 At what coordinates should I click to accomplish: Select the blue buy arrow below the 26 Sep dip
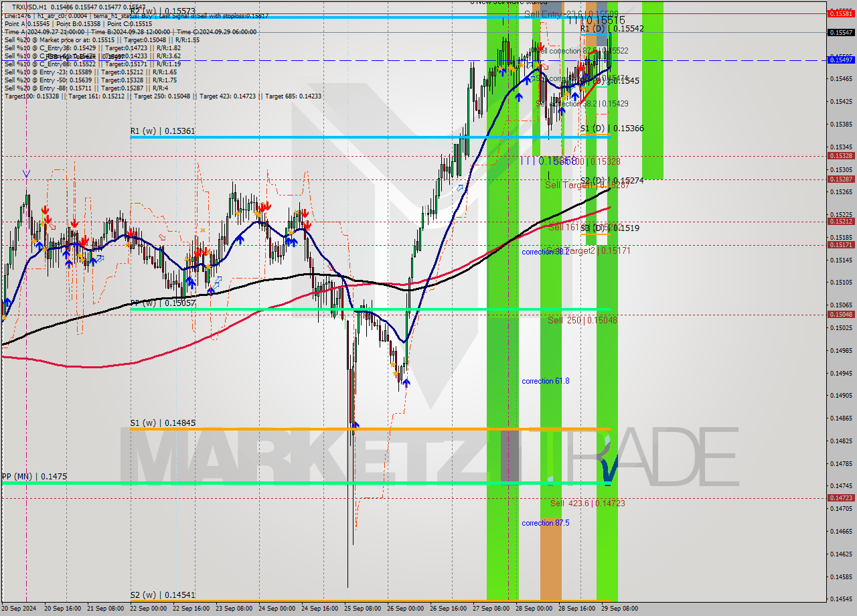(x=407, y=384)
